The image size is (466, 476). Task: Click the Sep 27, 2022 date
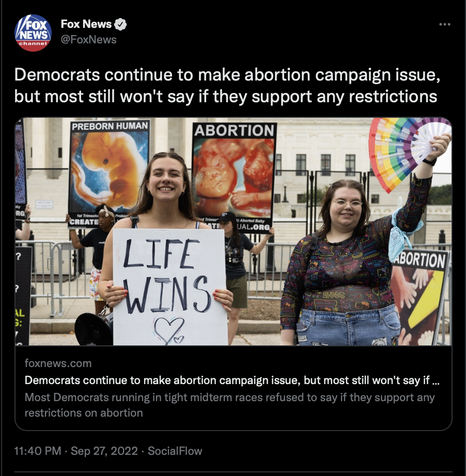coord(104,451)
